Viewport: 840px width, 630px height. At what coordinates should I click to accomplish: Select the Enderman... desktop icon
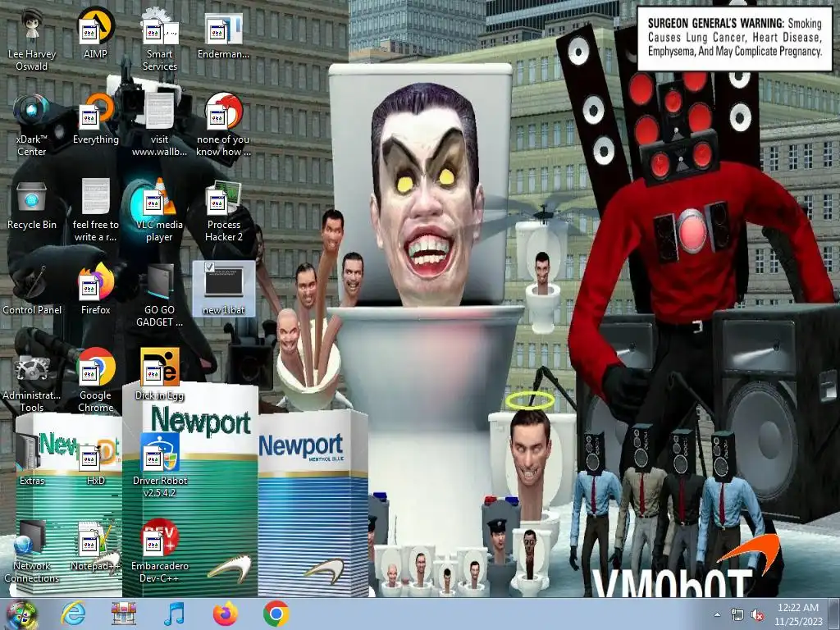click(x=223, y=34)
